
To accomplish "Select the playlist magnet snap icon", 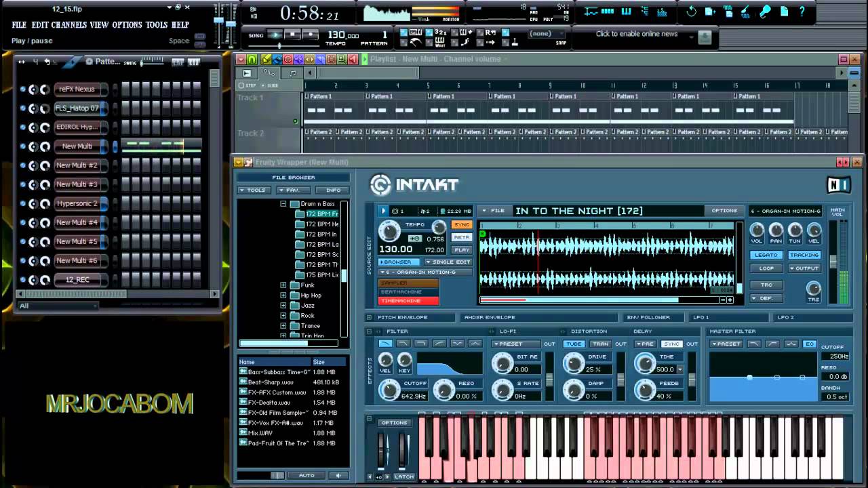I will point(252,60).
